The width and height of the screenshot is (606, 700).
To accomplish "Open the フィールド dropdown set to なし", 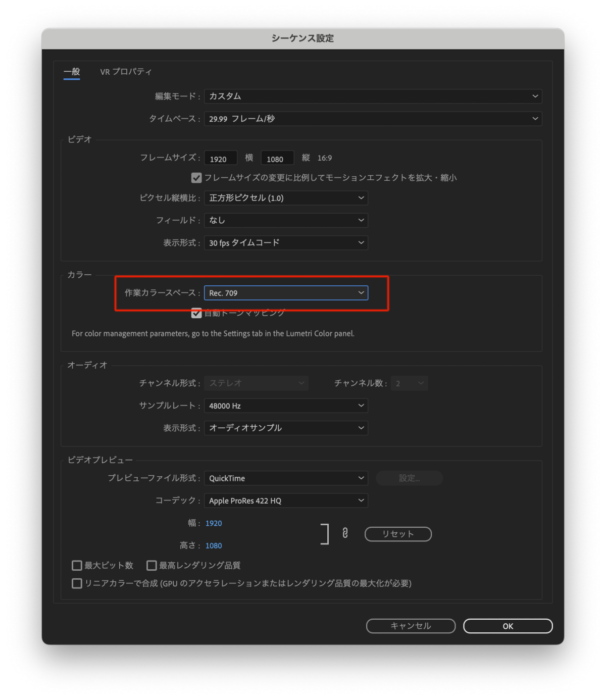I will coord(286,220).
